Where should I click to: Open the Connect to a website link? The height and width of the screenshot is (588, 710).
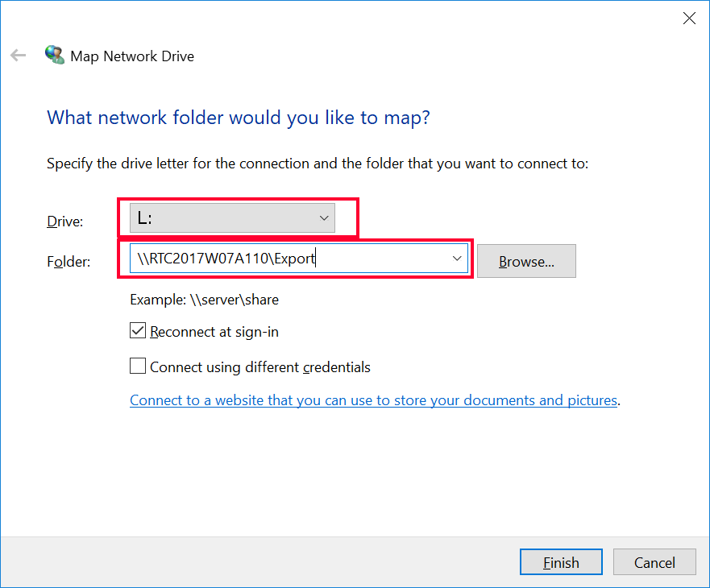pos(374,400)
